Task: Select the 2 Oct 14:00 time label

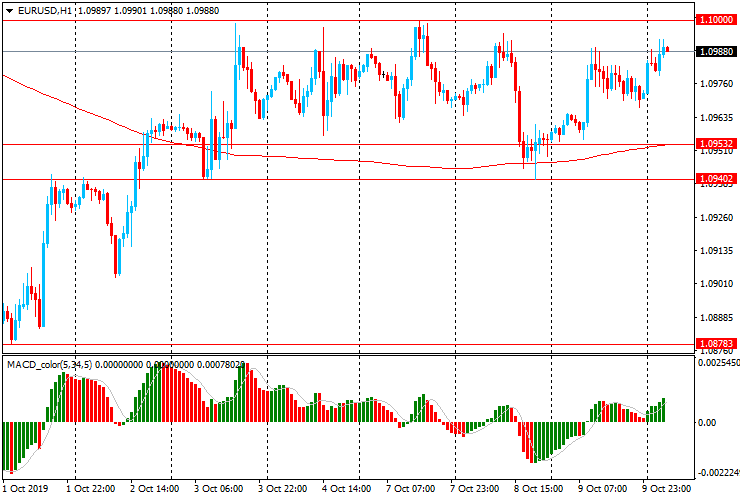Action: [157, 489]
